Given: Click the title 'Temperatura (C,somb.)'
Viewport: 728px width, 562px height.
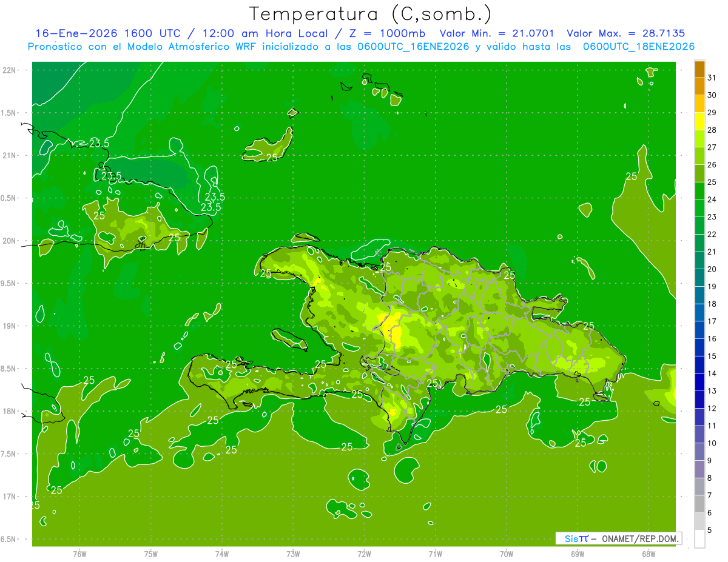Looking at the screenshot, I should coord(370,13).
